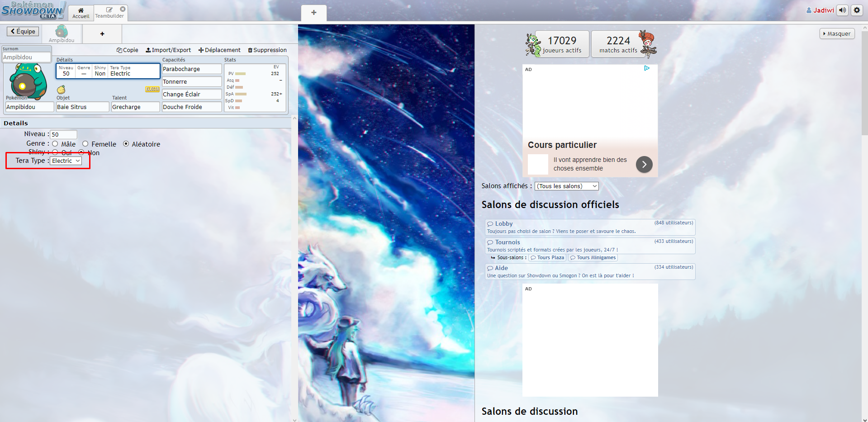Open the Accueil home tab

pyautogui.click(x=81, y=13)
